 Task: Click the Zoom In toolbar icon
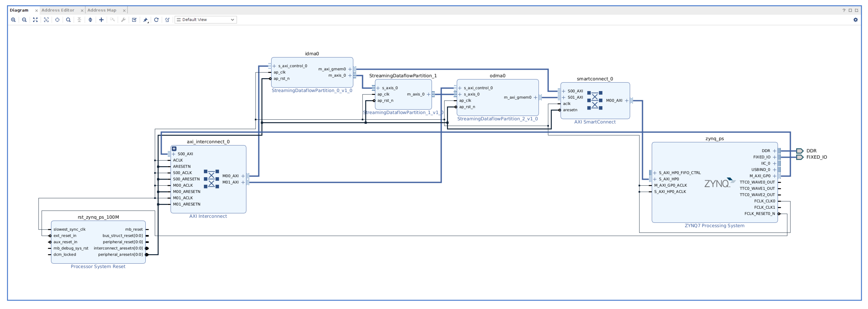13,20
